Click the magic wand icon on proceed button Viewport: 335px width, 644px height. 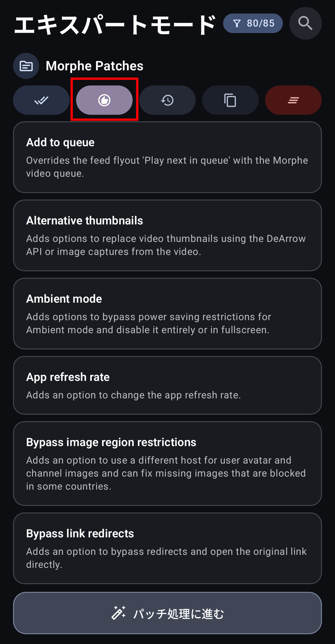pos(118,613)
